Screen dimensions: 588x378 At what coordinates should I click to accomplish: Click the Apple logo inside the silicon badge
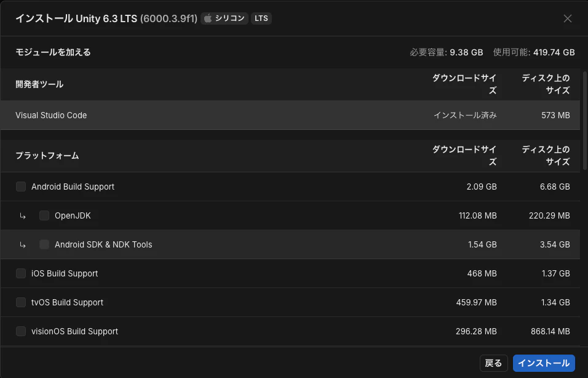tap(209, 18)
